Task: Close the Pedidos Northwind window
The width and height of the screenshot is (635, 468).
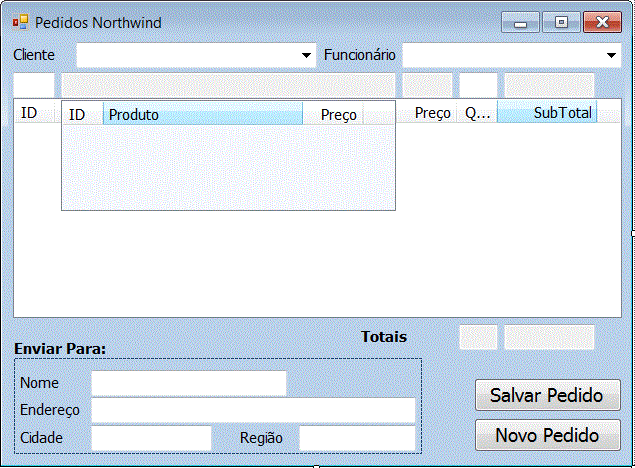Action: [x=602, y=22]
